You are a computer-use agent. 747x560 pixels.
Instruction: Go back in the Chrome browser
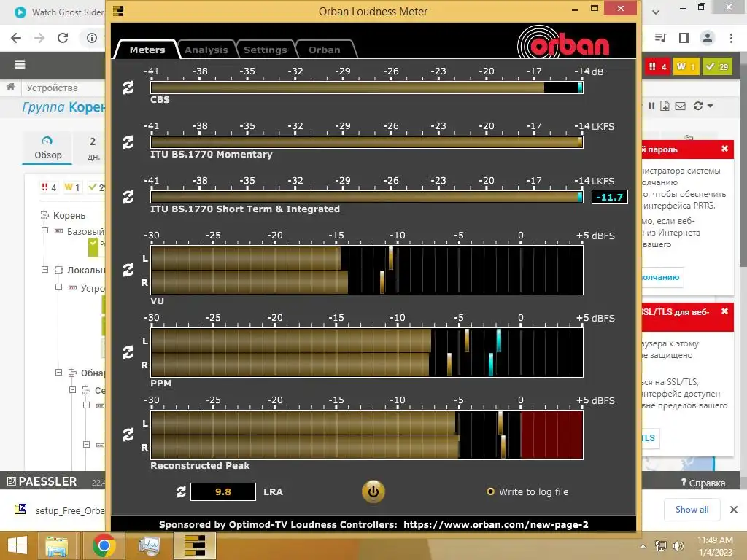16,38
